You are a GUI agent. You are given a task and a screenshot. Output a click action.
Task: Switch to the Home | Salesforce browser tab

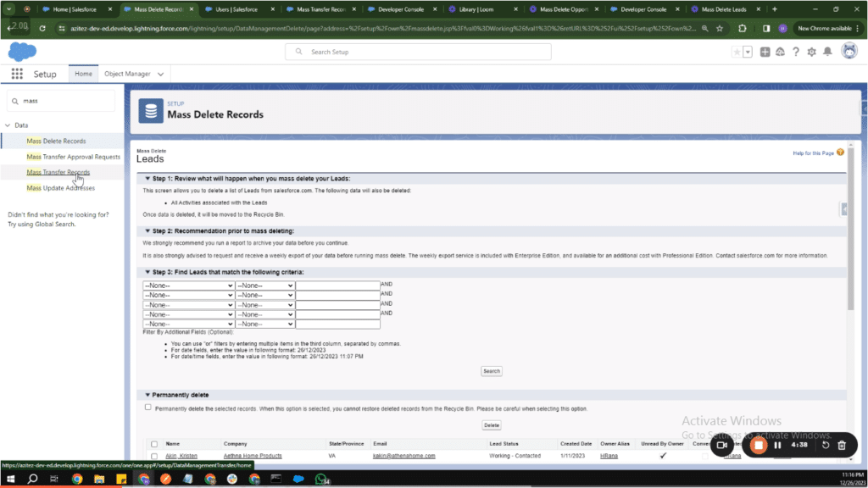[75, 9]
